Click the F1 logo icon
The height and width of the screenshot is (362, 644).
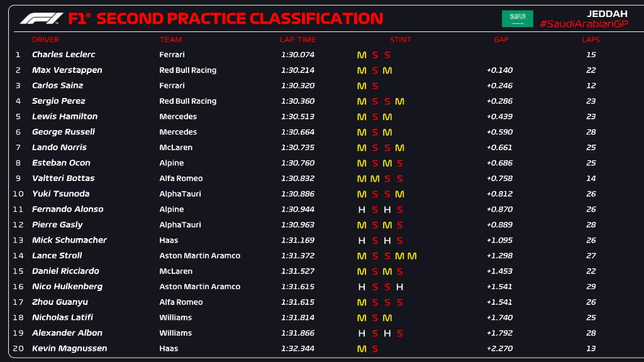(x=42, y=18)
